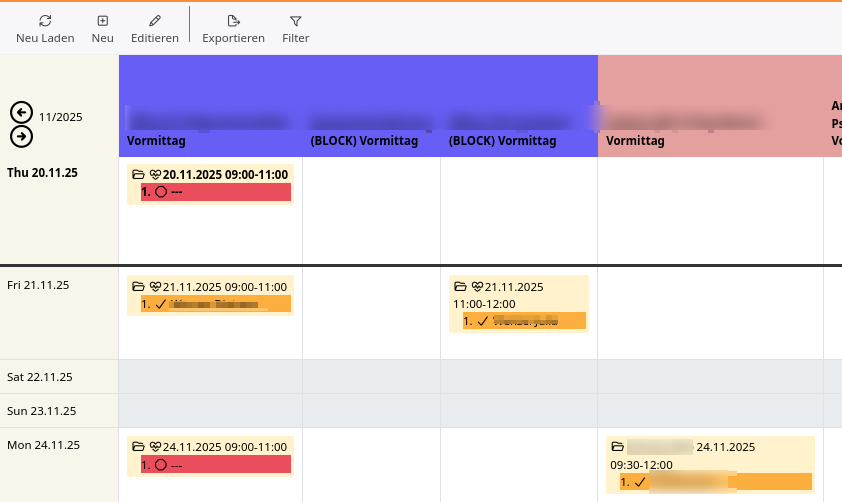This screenshot has width=842, height=502.
Task: Toggle checkmark on Fri 21.11 09:00-11:00 entry
Action: pyautogui.click(x=160, y=304)
